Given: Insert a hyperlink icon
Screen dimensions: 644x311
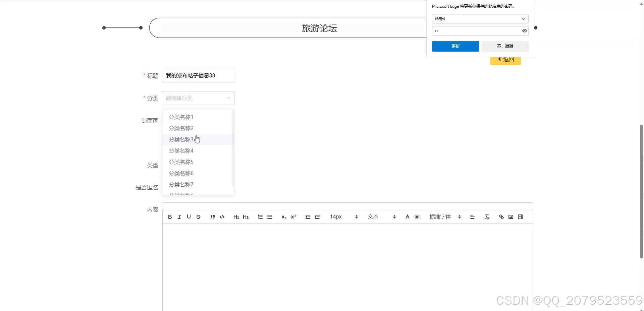Looking at the screenshot, I should [501, 217].
